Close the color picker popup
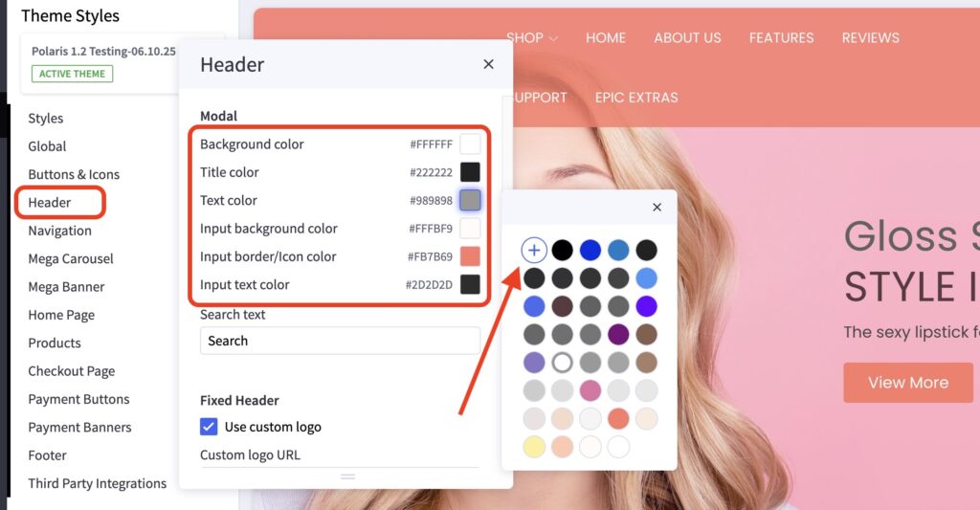980x510 pixels. [x=657, y=207]
